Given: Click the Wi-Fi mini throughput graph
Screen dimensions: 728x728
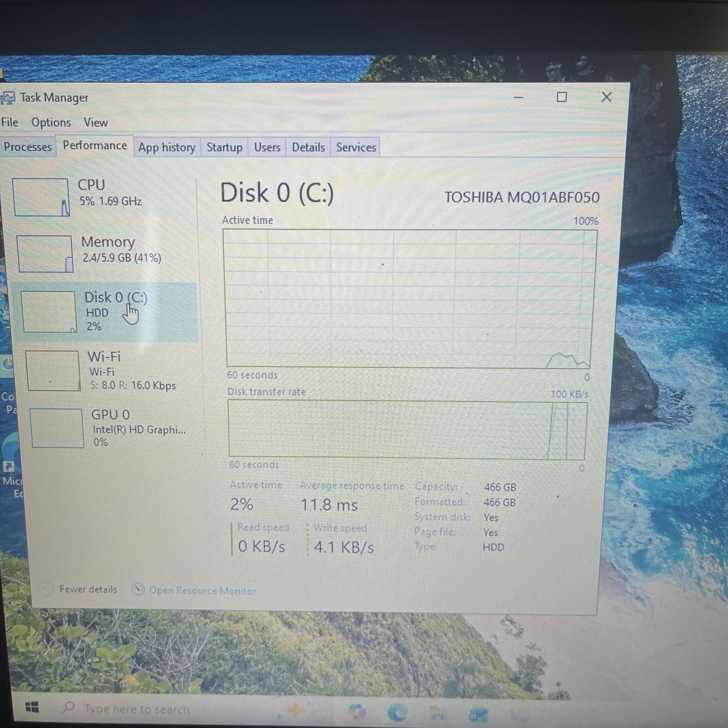Looking at the screenshot, I should (x=53, y=371).
